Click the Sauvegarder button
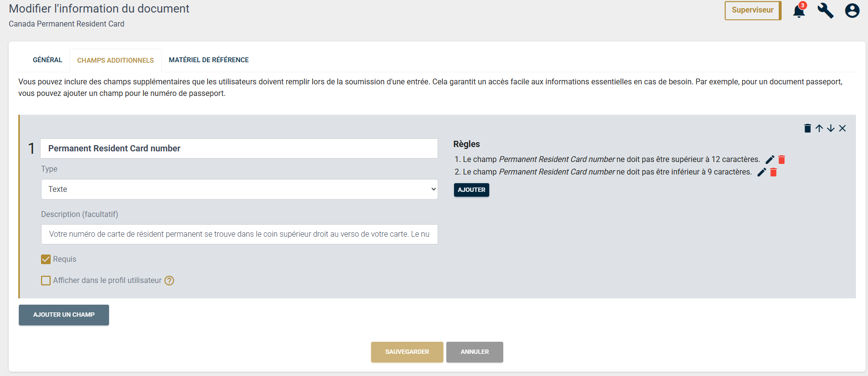This screenshot has width=868, height=376. [407, 352]
